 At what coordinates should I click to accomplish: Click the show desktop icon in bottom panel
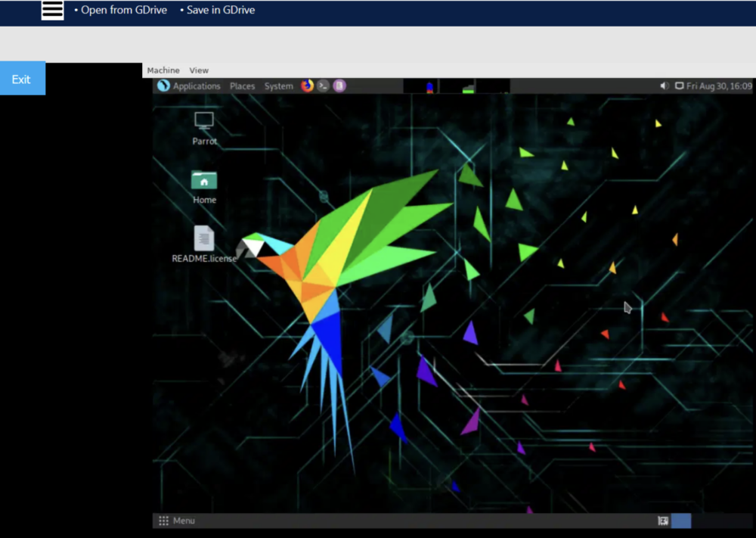tap(663, 521)
